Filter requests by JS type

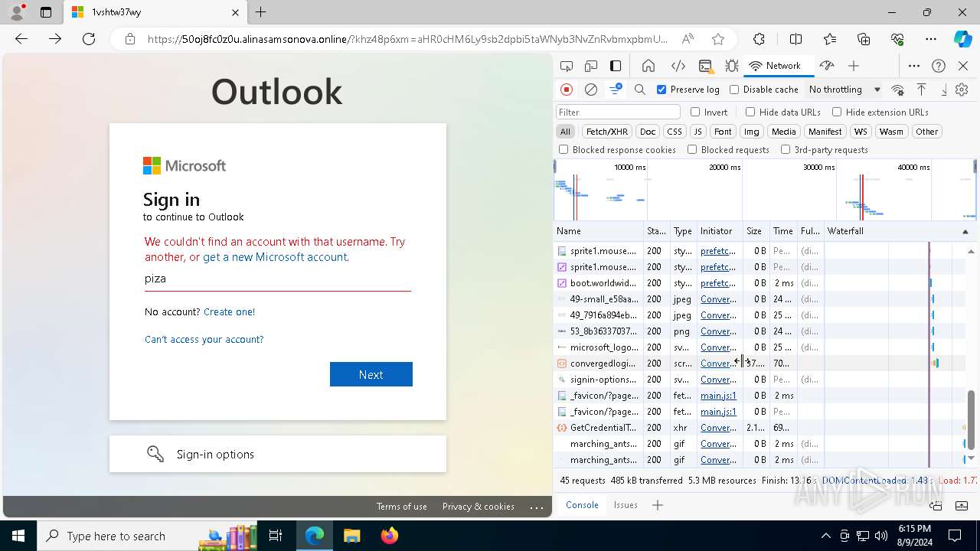[697, 132]
